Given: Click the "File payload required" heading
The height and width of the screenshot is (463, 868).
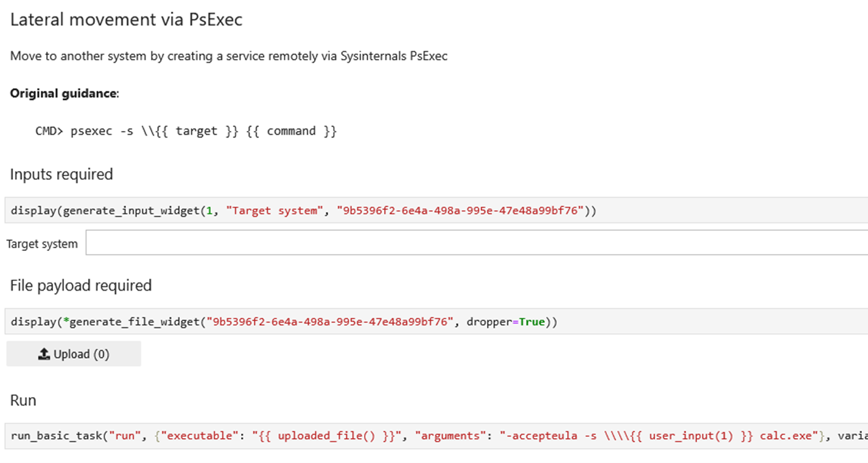Looking at the screenshot, I should pos(80,286).
